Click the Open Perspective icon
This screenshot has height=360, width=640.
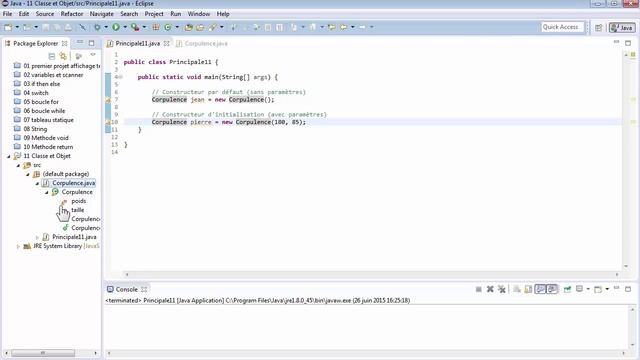click(598, 27)
